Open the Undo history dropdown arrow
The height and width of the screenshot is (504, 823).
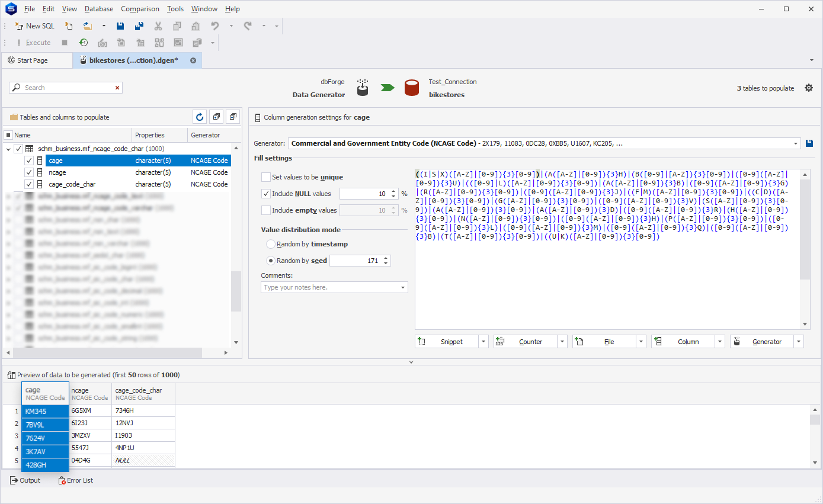click(231, 26)
